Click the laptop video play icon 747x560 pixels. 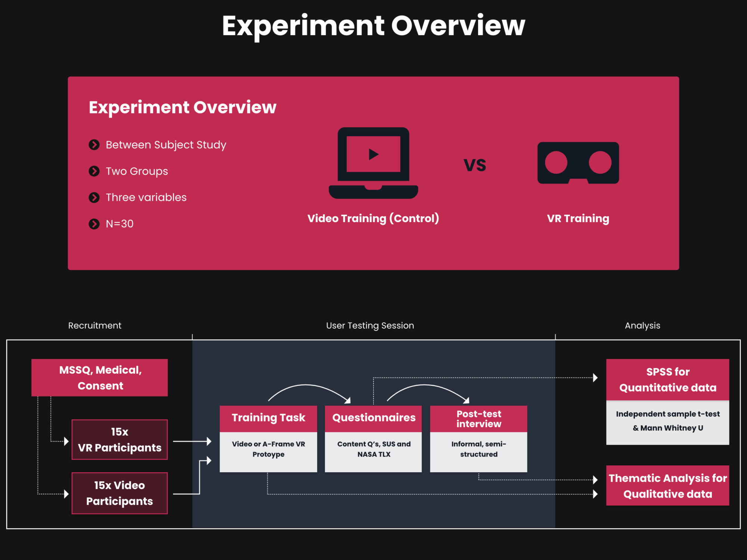(x=373, y=154)
